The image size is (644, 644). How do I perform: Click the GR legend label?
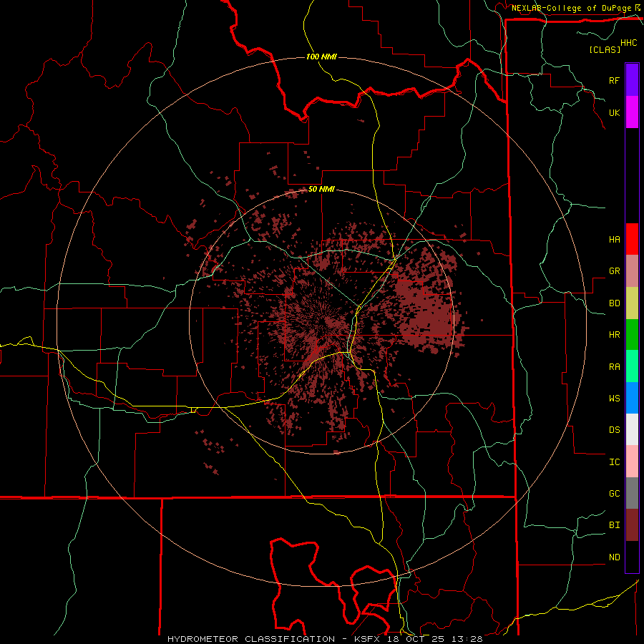pyautogui.click(x=614, y=271)
